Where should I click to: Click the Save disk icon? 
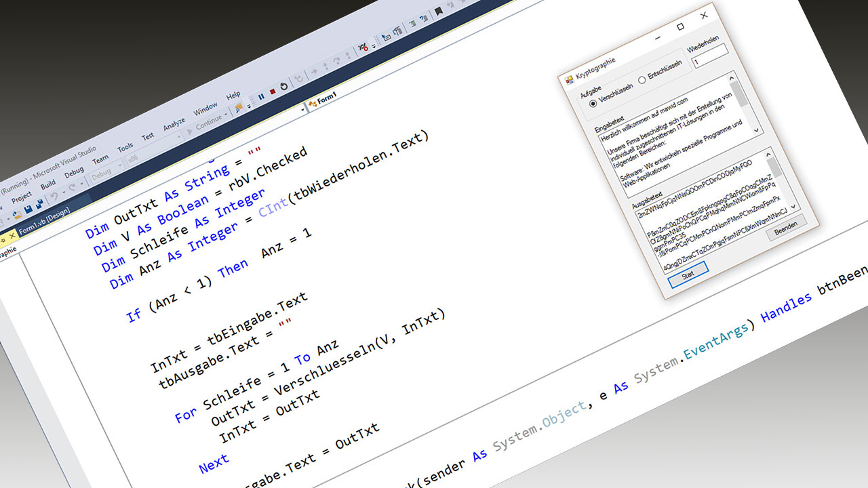pyautogui.click(x=28, y=208)
